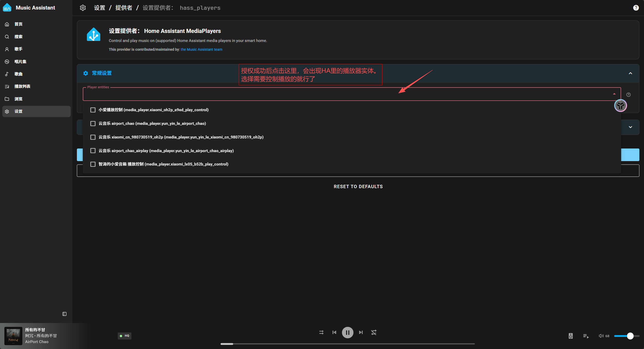
Task: Pause the current song
Action: 347,332
